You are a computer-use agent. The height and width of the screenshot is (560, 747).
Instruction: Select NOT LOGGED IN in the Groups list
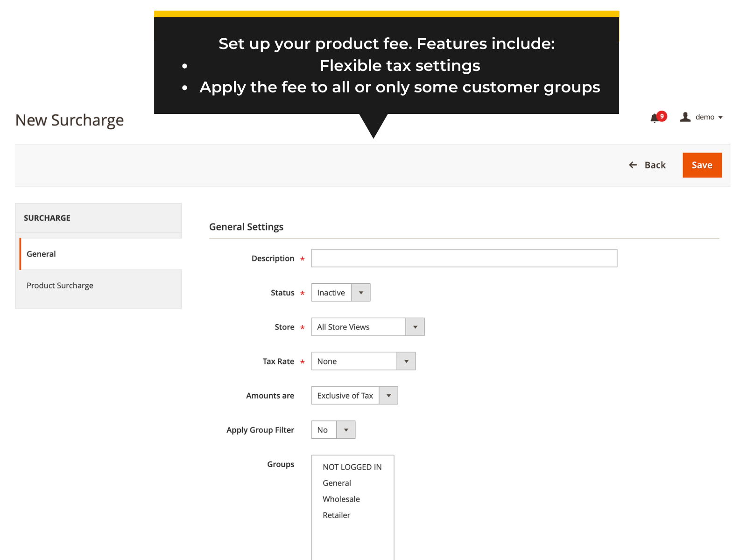pos(352,467)
